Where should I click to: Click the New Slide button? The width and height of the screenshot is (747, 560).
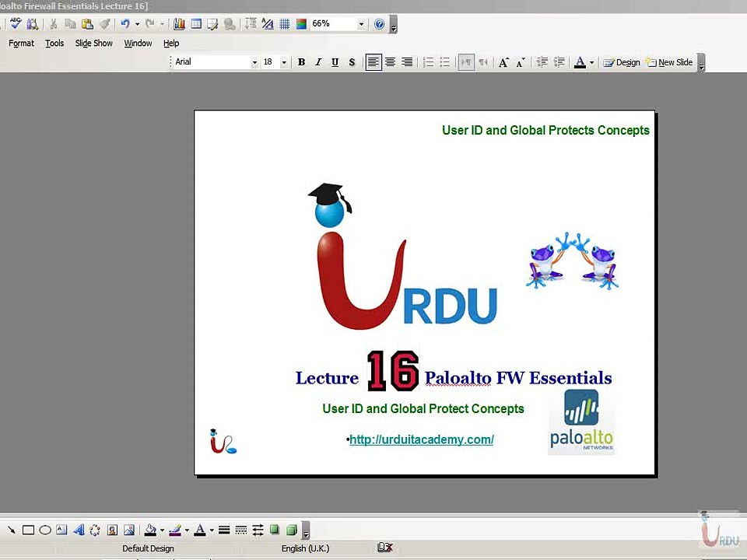[669, 62]
